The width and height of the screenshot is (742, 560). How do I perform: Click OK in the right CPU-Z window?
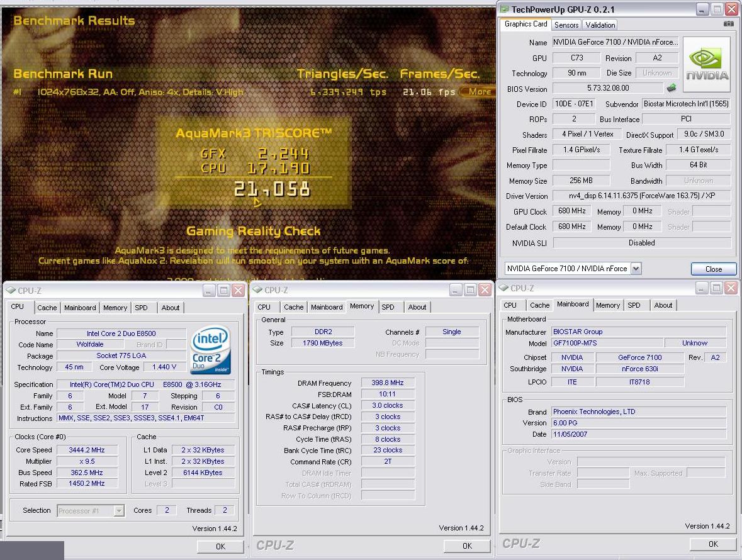point(713,544)
